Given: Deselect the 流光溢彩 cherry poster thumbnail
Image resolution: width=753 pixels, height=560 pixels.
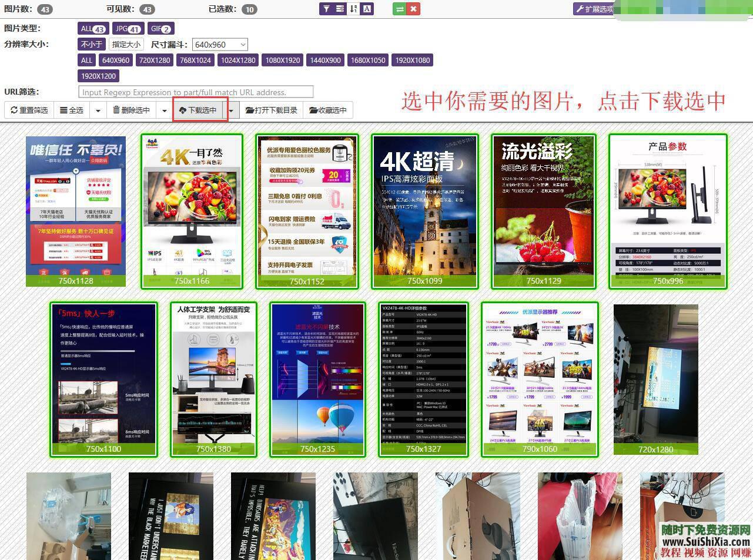Looking at the screenshot, I should pyautogui.click(x=543, y=212).
